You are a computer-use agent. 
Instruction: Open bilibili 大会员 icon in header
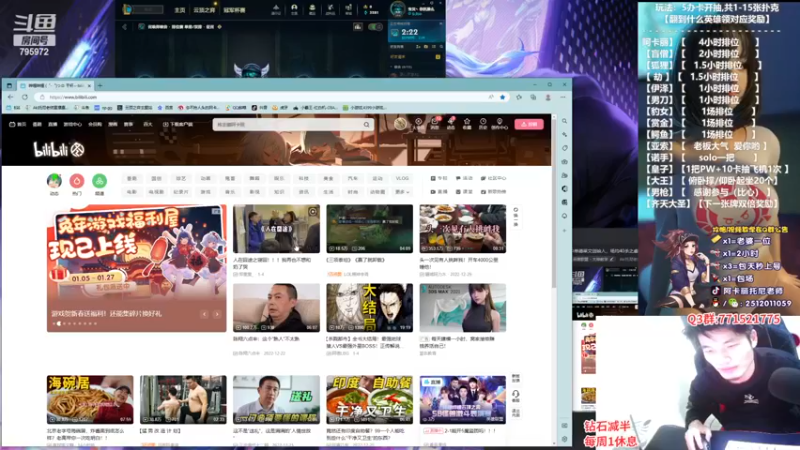[x=418, y=123]
